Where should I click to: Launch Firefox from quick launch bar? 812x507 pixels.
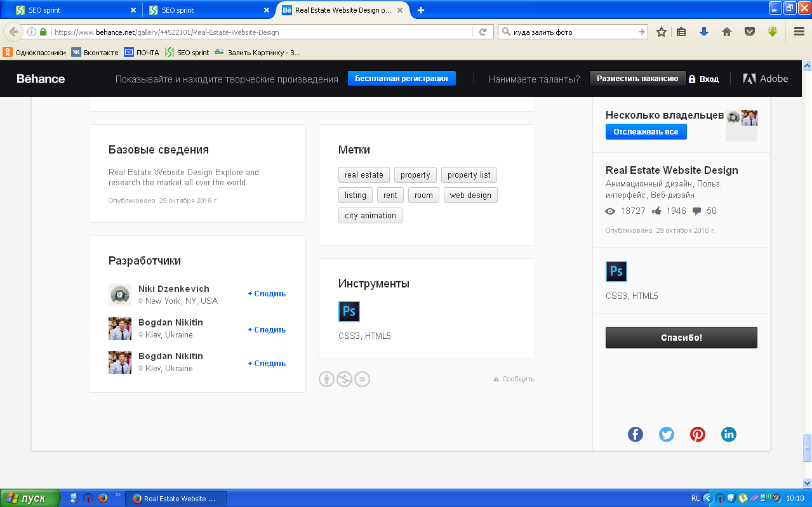[103, 499]
